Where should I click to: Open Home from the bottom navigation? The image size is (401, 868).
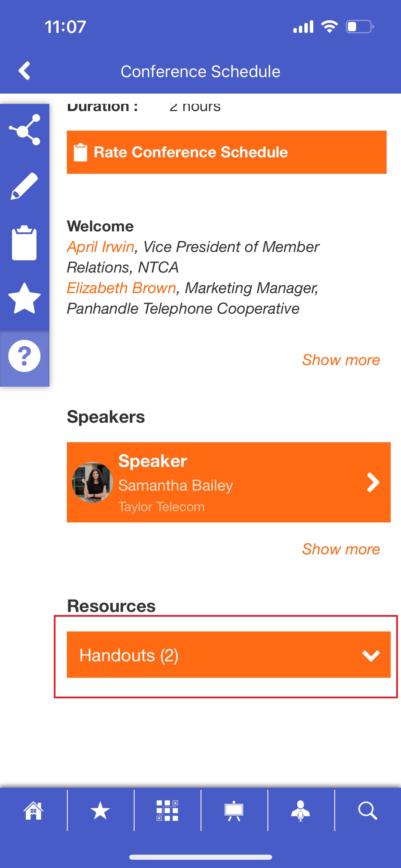tap(33, 811)
